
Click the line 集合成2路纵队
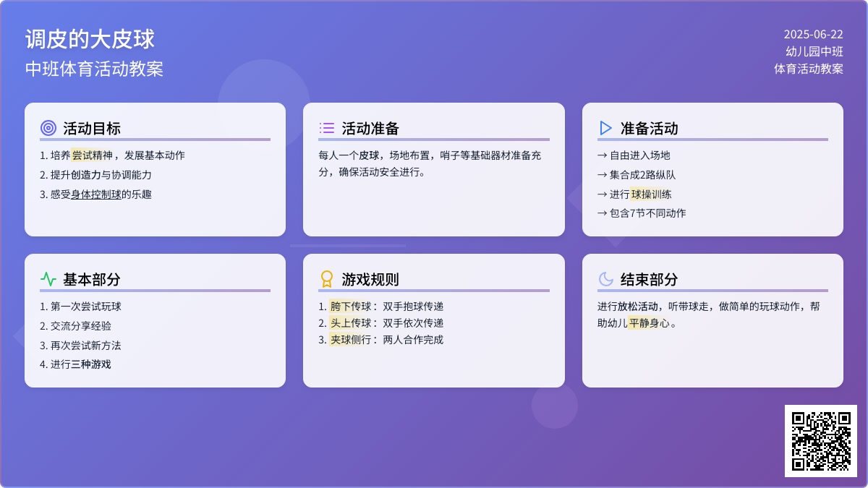637,174
